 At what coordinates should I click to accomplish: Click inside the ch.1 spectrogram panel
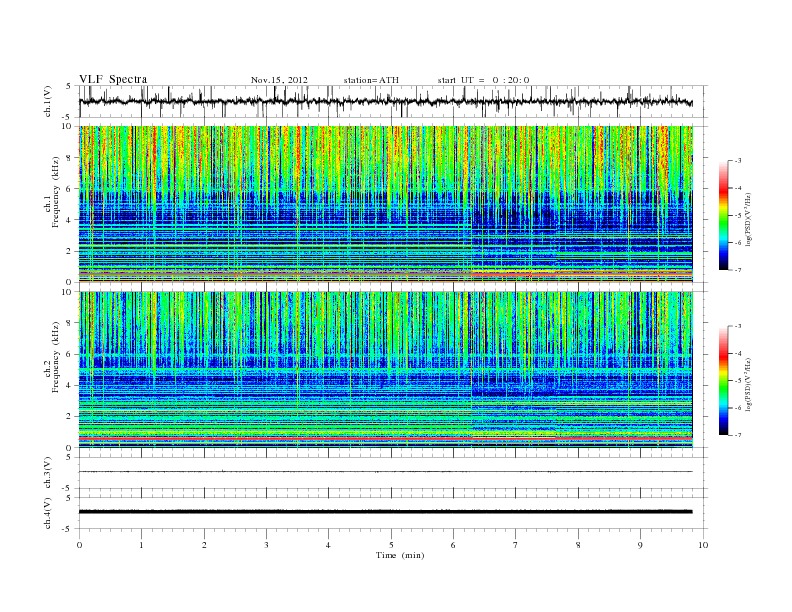(386, 204)
